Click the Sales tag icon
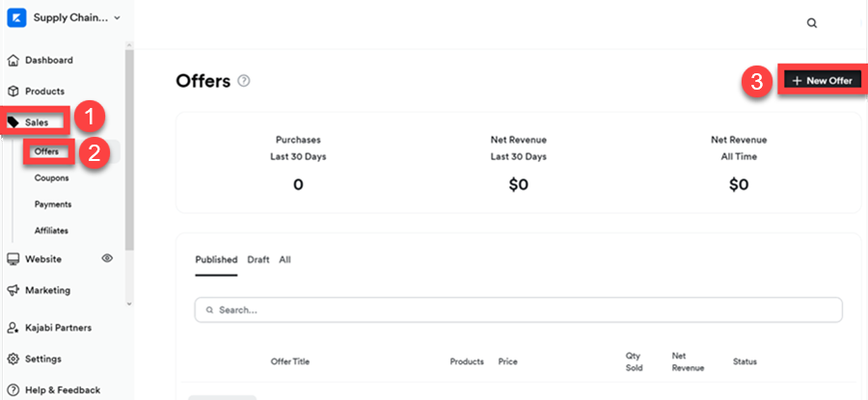 click(x=14, y=122)
